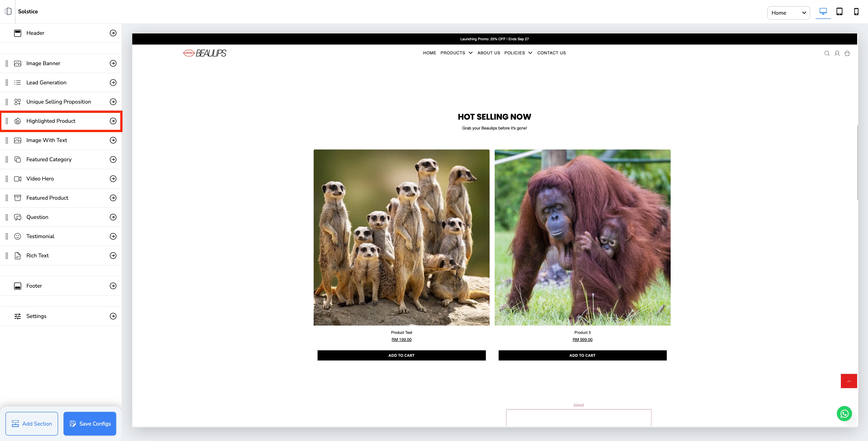
Task: Click Save Configs button
Action: click(x=90, y=423)
